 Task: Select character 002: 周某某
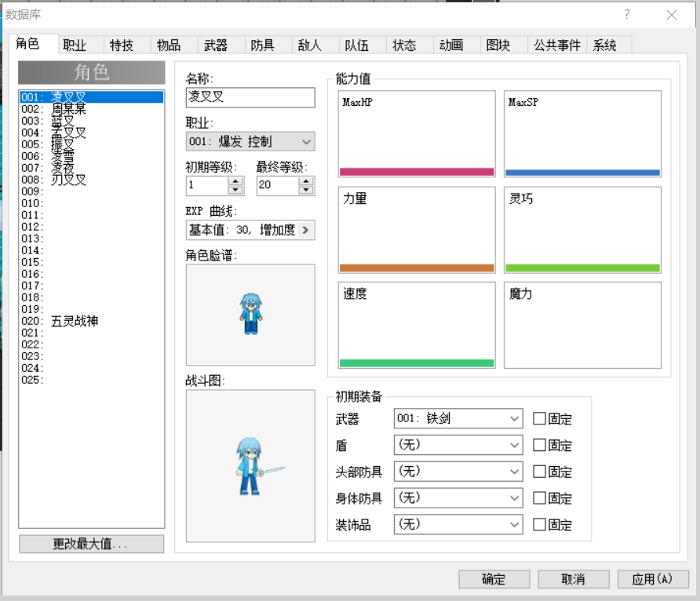click(92, 109)
